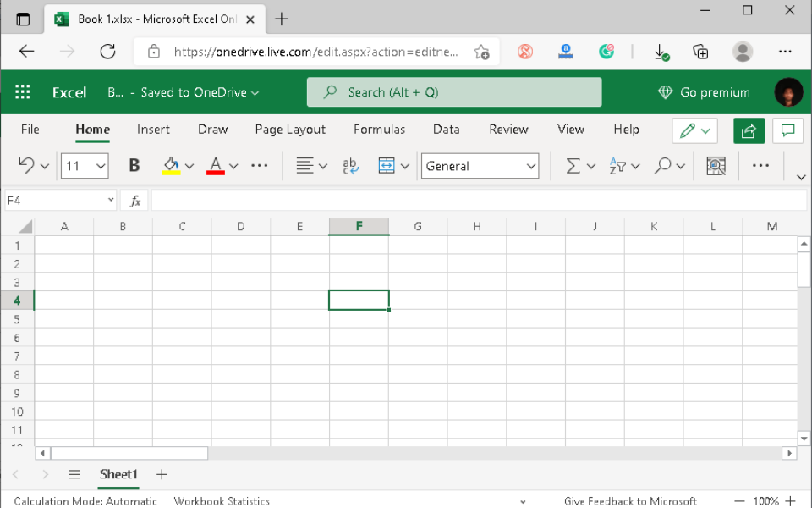The image size is (812, 508).
Task: Open the Review tab
Action: 508,130
